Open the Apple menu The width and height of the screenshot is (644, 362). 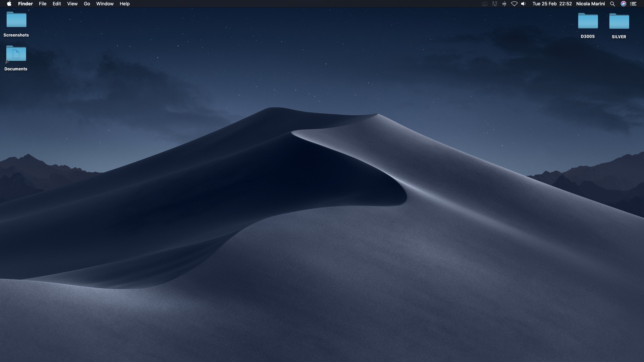(9, 4)
